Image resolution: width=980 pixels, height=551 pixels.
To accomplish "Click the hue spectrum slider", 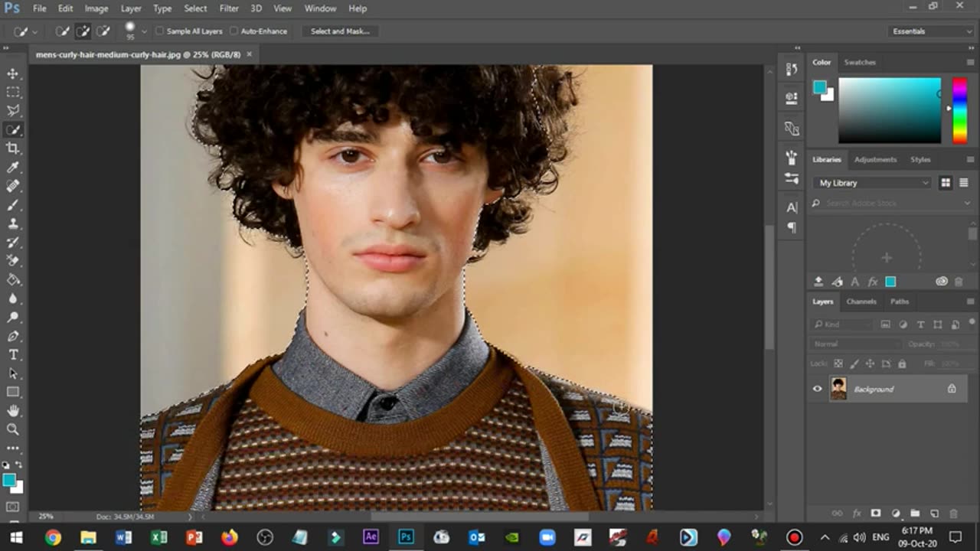I will tap(959, 110).
